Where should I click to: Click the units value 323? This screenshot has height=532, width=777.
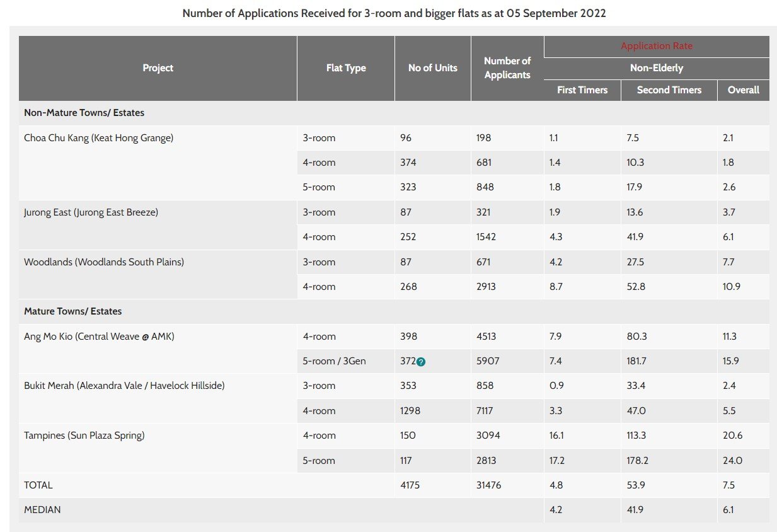(408, 187)
